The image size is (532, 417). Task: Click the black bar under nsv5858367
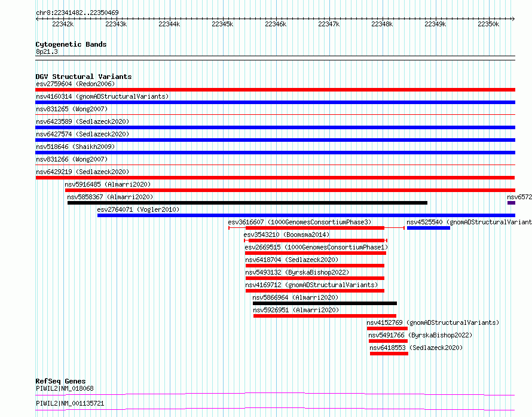pyautogui.click(x=247, y=203)
